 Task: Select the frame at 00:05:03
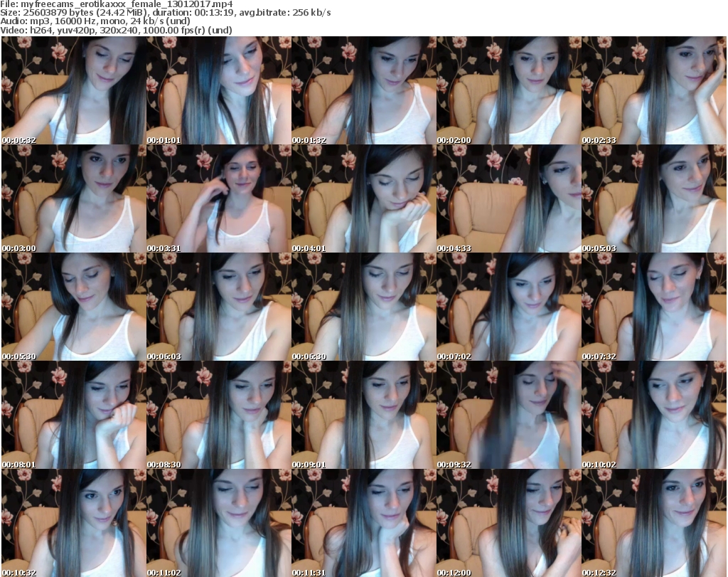pos(654,198)
